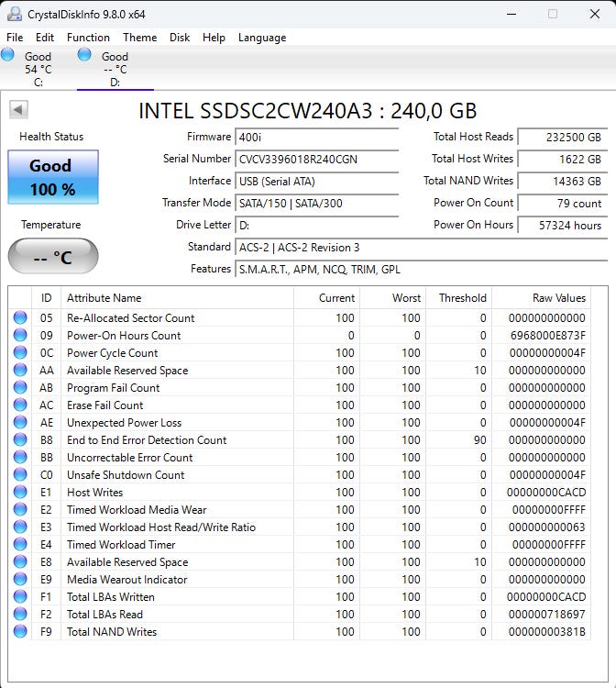Open the Function menu

tap(88, 38)
